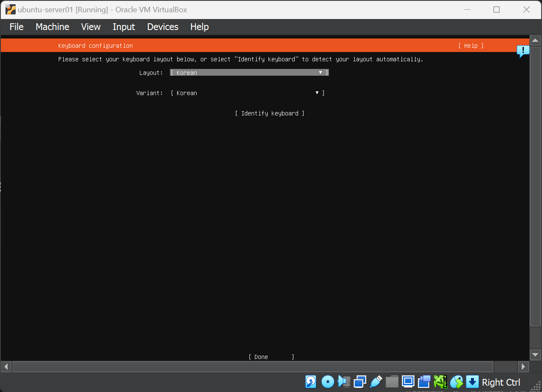This screenshot has width=542, height=392.
Task: Open the Devices menu
Action: point(163,27)
